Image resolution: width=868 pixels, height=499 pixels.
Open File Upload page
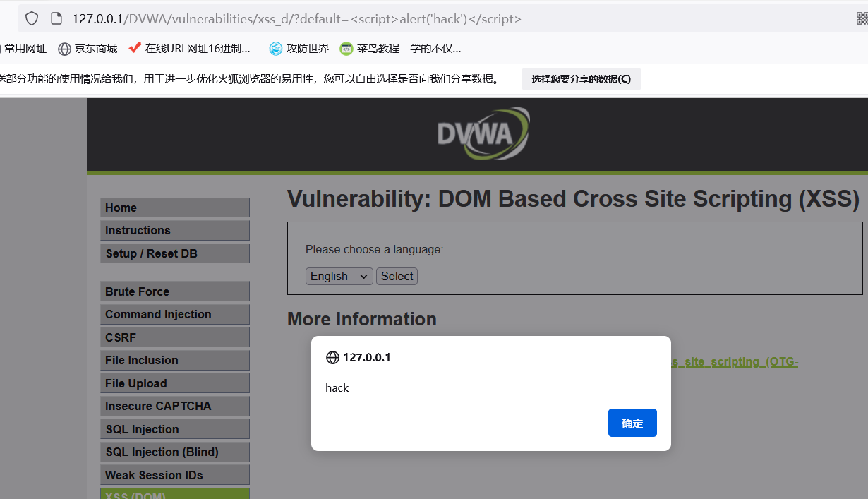175,383
